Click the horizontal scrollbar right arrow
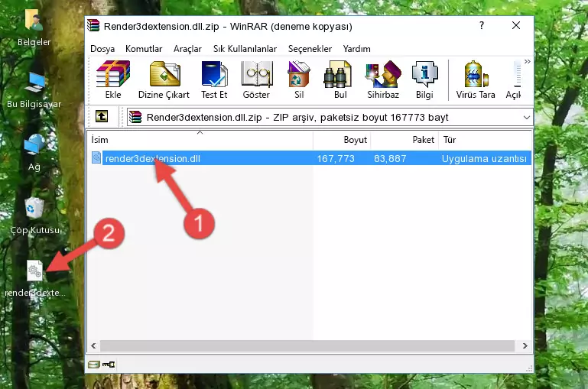The image size is (588, 389). point(525,346)
